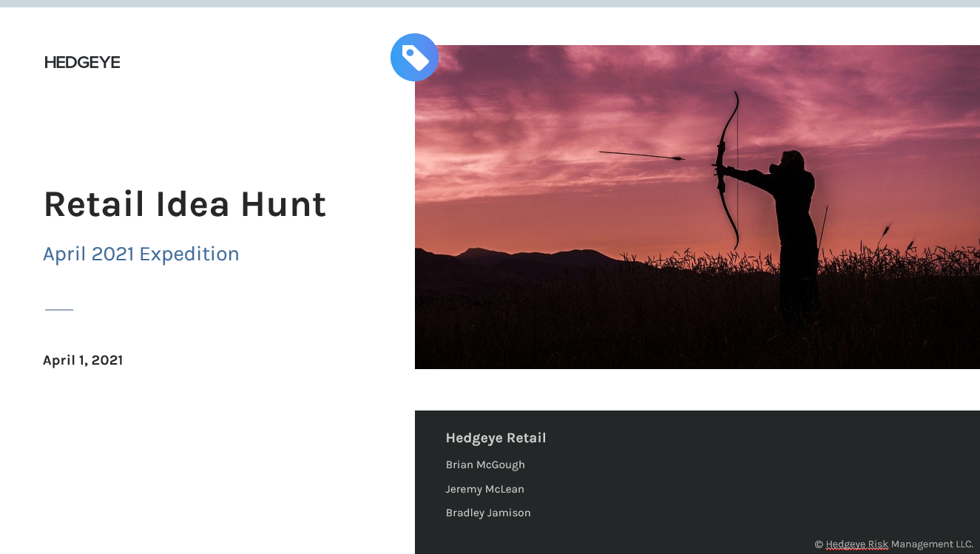Select author name 'Brian McGough'
The width and height of the screenshot is (980, 554).
(485, 465)
